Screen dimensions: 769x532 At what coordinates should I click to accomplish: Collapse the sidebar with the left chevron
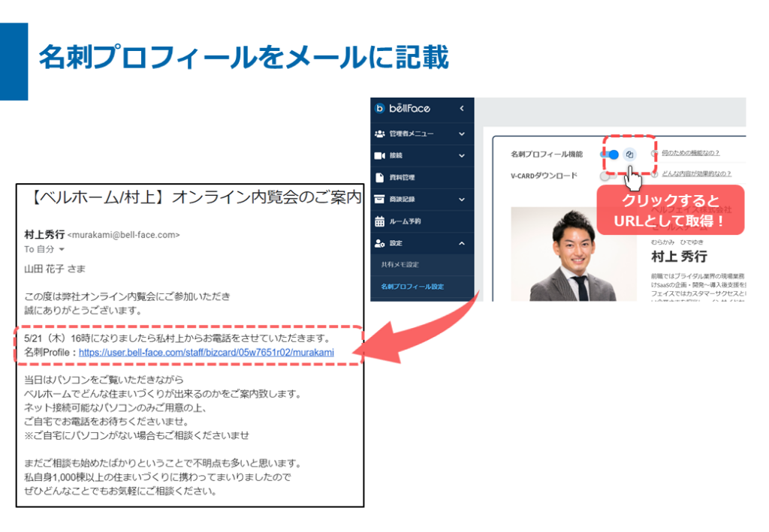462,109
